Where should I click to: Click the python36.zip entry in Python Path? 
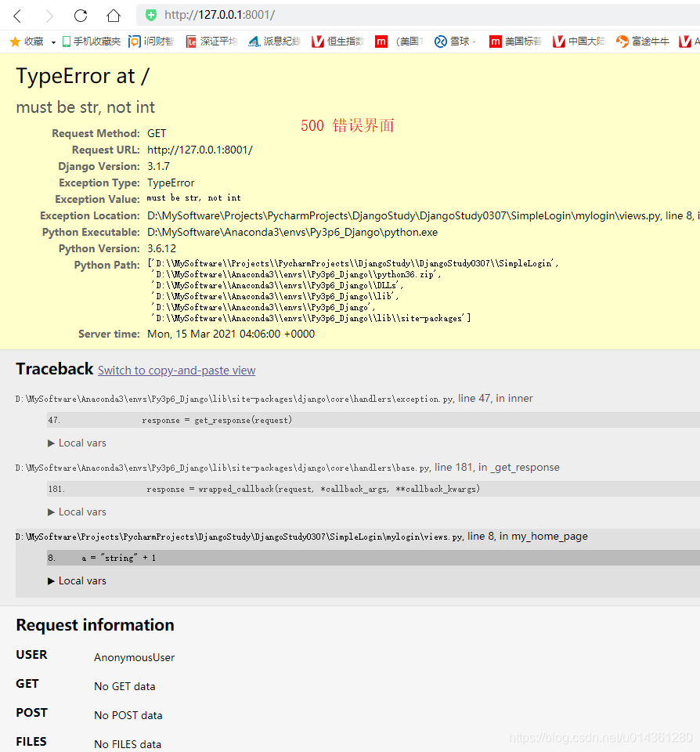pyautogui.click(x=296, y=275)
